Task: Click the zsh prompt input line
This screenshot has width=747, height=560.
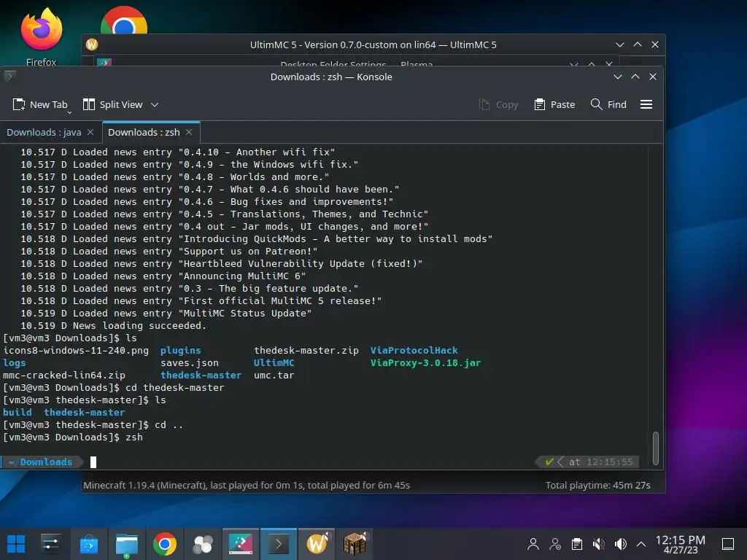Action: 314,462
